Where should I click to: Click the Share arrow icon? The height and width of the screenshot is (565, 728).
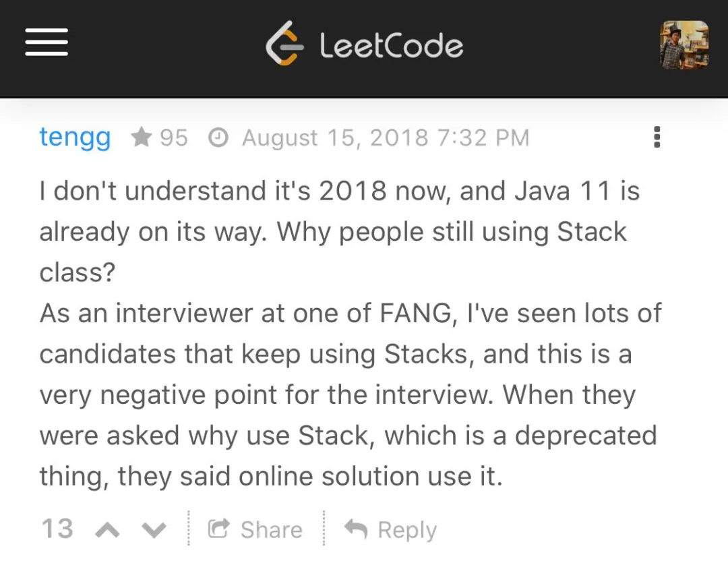pos(217,529)
